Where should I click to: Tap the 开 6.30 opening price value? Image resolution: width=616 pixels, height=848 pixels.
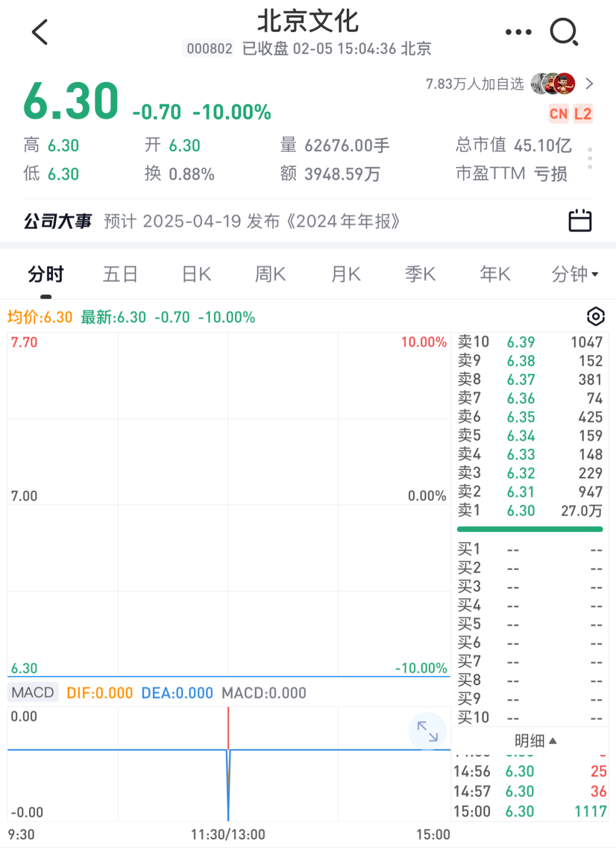(172, 145)
